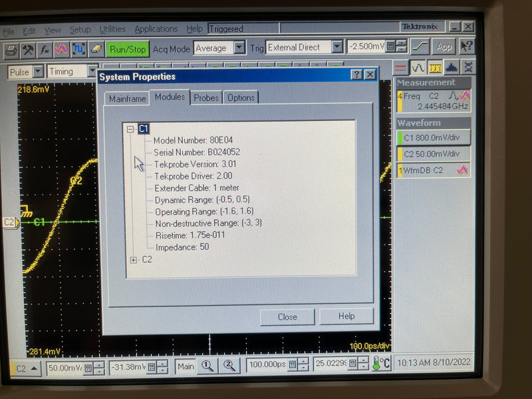Open keypad icon beside -2.500mV trigger level
Viewport: 532px width, 399px height.
(390, 46)
